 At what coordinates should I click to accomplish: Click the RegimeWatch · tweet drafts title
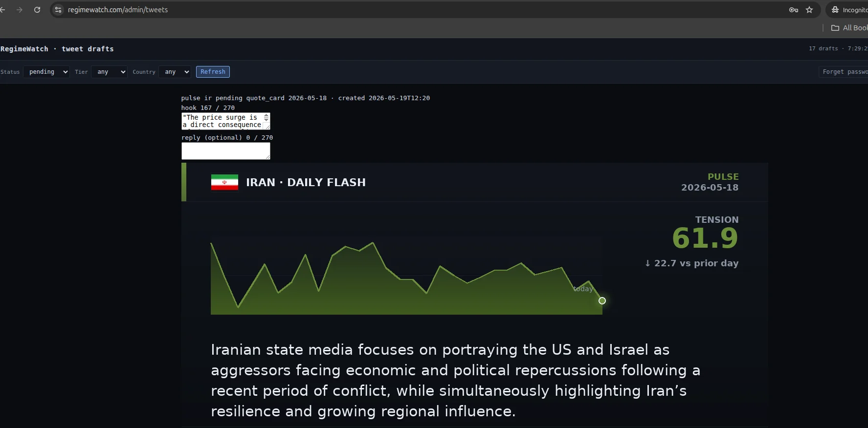(57, 49)
